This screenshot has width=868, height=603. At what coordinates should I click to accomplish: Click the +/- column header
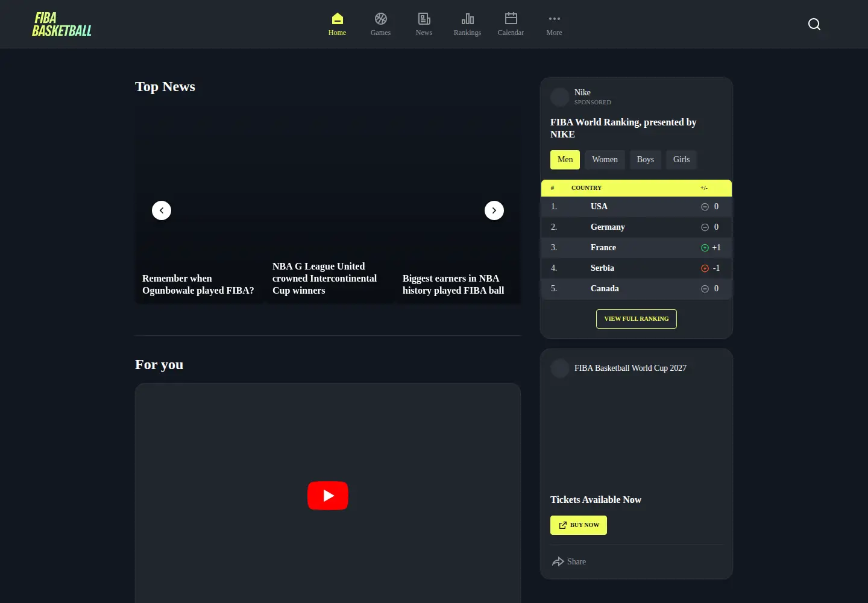(704, 188)
